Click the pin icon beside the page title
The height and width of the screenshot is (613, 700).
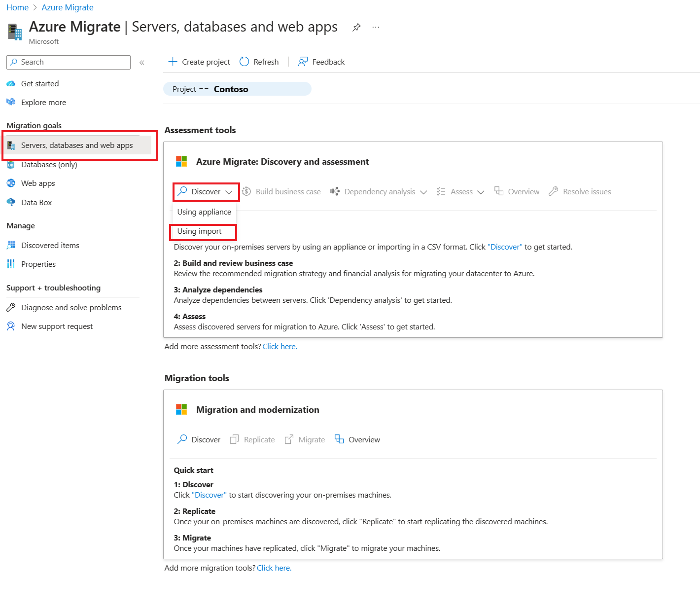[356, 27]
